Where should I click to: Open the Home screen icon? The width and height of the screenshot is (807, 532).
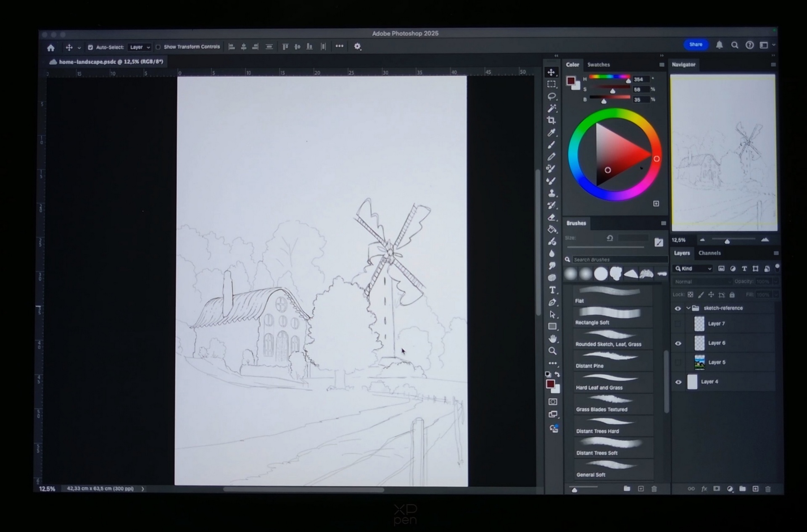point(51,48)
